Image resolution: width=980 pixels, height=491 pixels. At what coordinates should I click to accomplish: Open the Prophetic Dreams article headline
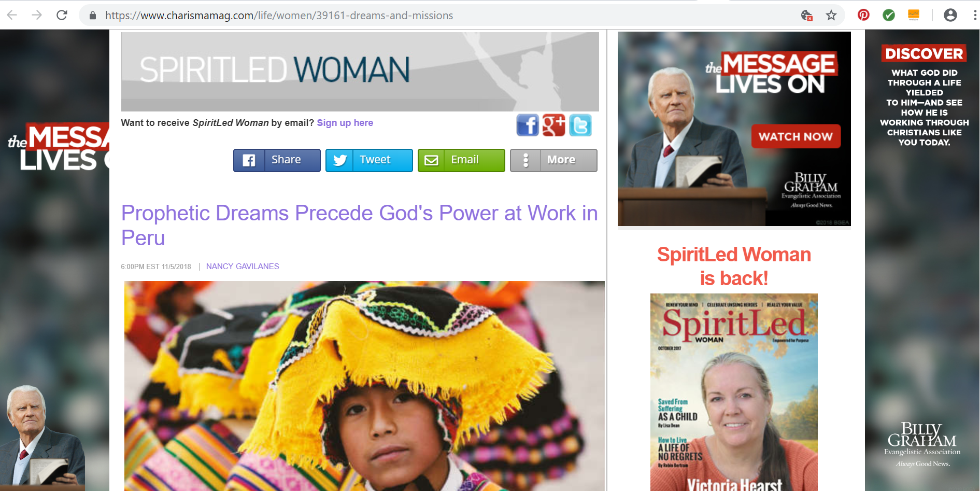click(x=359, y=226)
